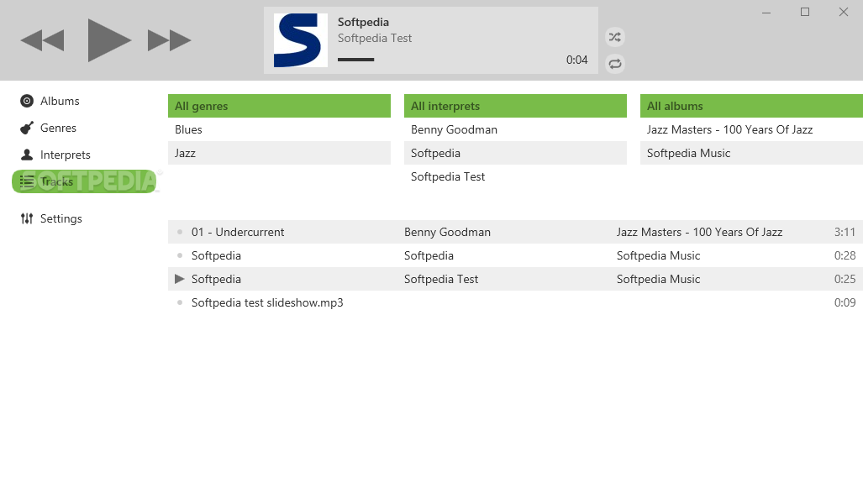Click the play indicator on the playing Softpedia track

pos(180,279)
